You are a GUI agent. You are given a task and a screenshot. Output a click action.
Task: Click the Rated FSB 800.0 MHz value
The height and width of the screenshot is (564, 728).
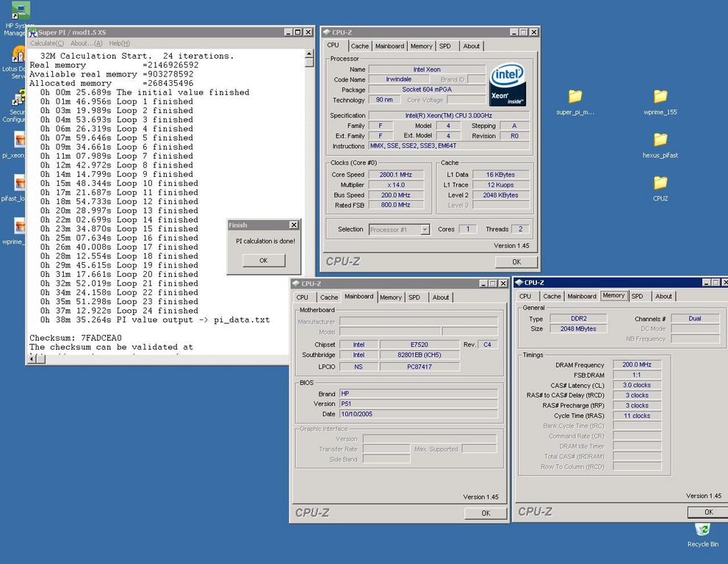[x=395, y=205]
